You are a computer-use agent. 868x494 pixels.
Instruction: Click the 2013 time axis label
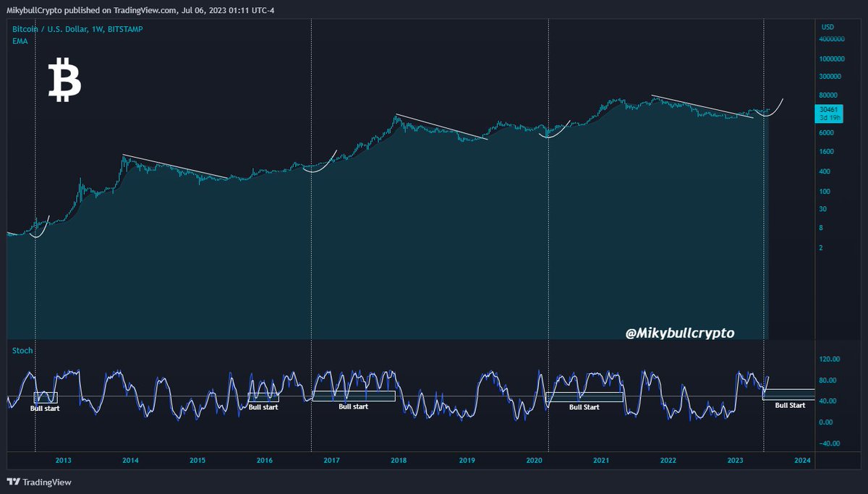coord(64,460)
